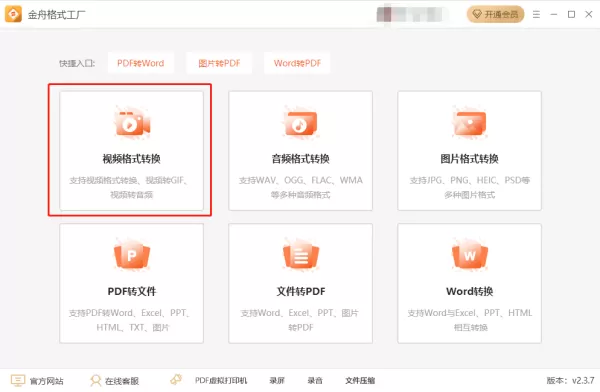Select the PDF转文件 title text
Screen dimensions: 600x392
coord(132,291)
